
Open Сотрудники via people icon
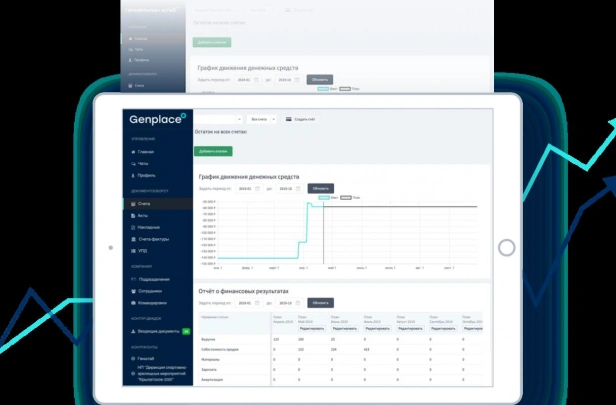(x=133, y=291)
